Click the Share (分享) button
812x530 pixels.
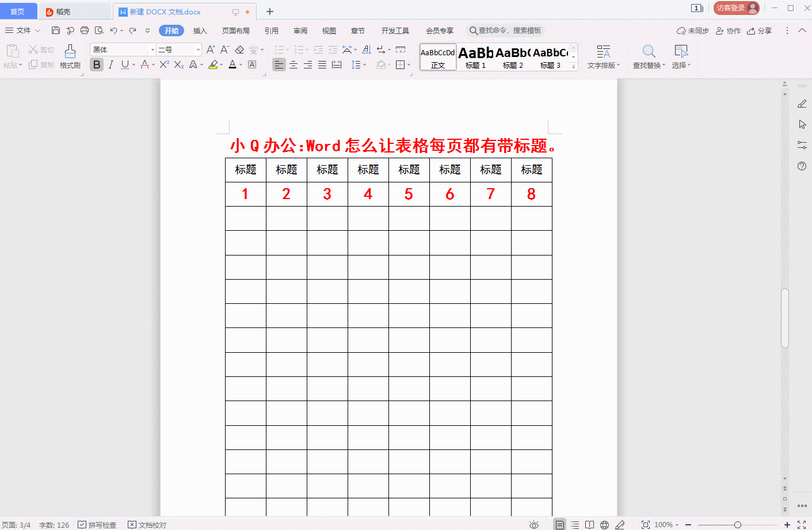tap(759, 30)
